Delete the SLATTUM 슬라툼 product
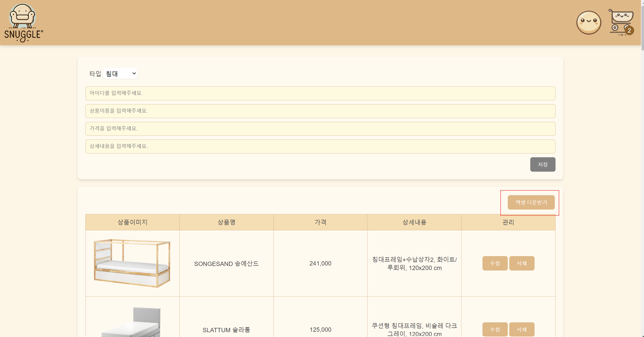The width and height of the screenshot is (644, 337). point(522,329)
